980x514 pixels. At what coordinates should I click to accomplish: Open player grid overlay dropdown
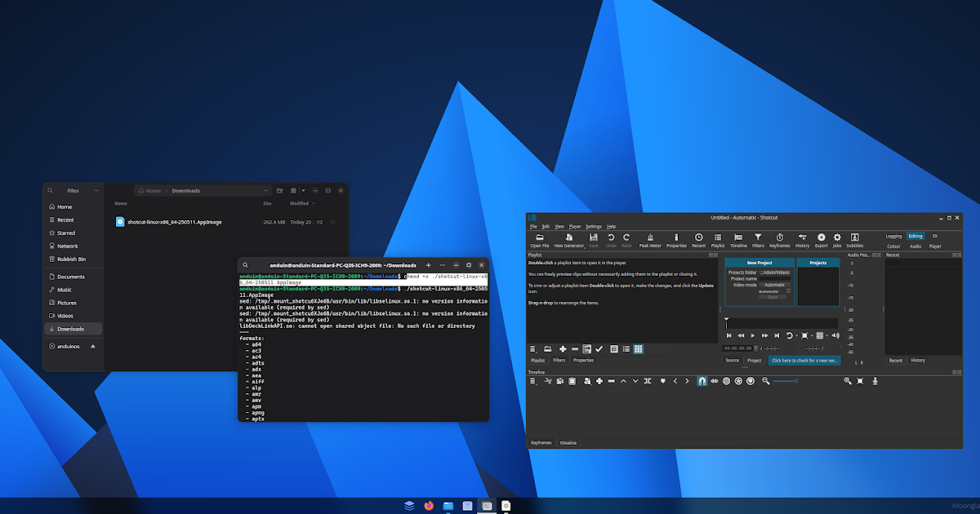(x=826, y=335)
